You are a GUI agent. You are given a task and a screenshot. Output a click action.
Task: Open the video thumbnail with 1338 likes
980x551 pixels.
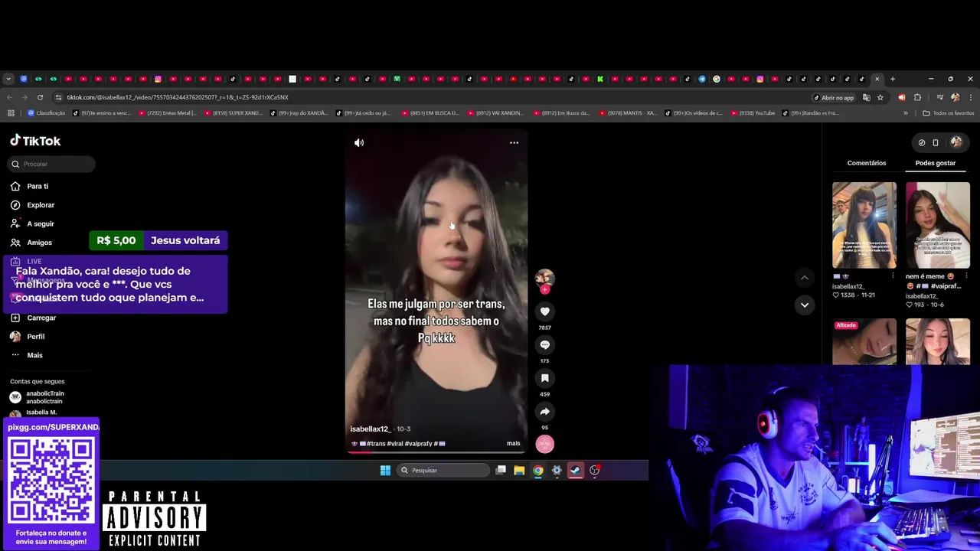point(864,225)
